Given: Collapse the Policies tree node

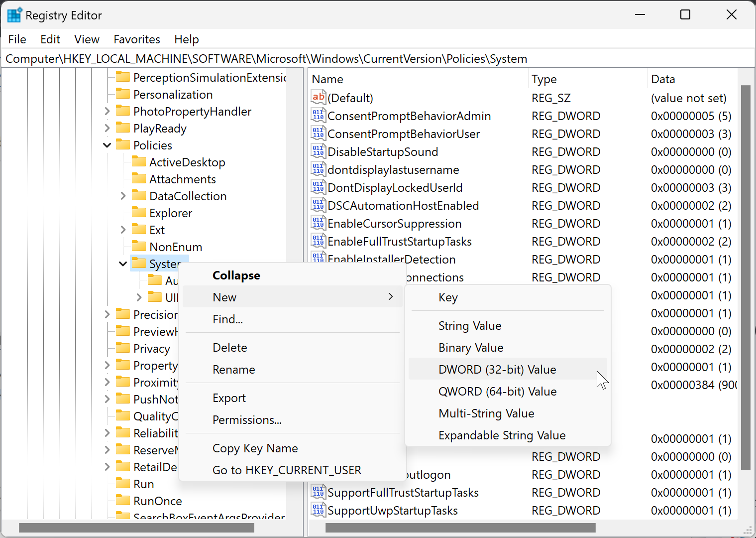Looking at the screenshot, I should [107, 145].
